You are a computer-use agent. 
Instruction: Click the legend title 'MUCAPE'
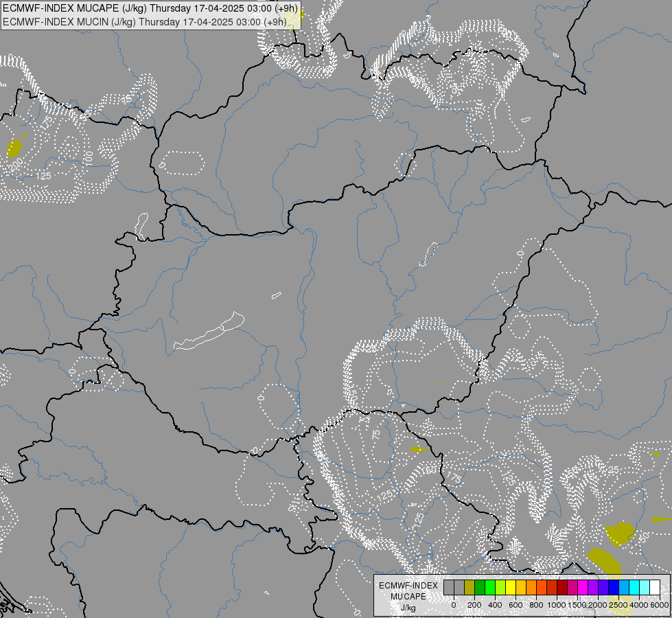point(408,597)
